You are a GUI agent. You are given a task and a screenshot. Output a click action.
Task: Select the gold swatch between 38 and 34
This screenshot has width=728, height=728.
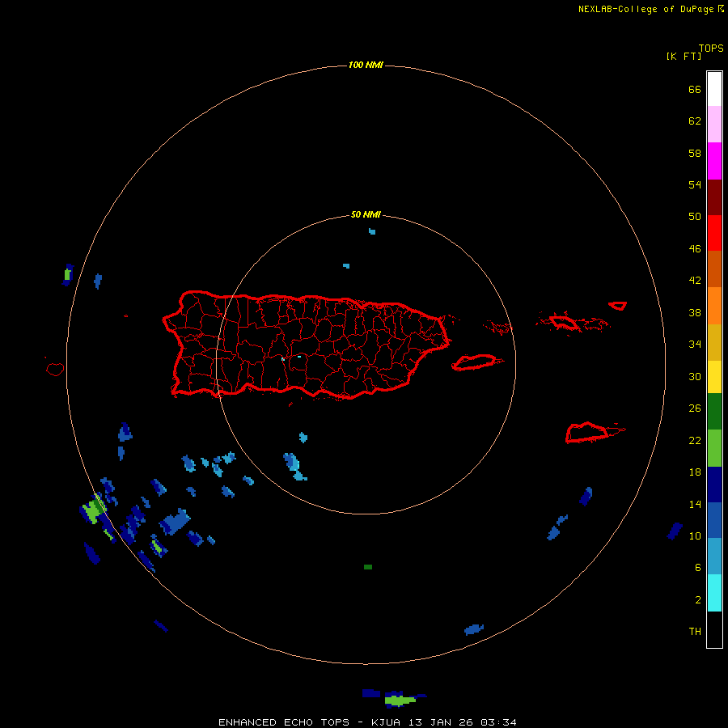714,342
